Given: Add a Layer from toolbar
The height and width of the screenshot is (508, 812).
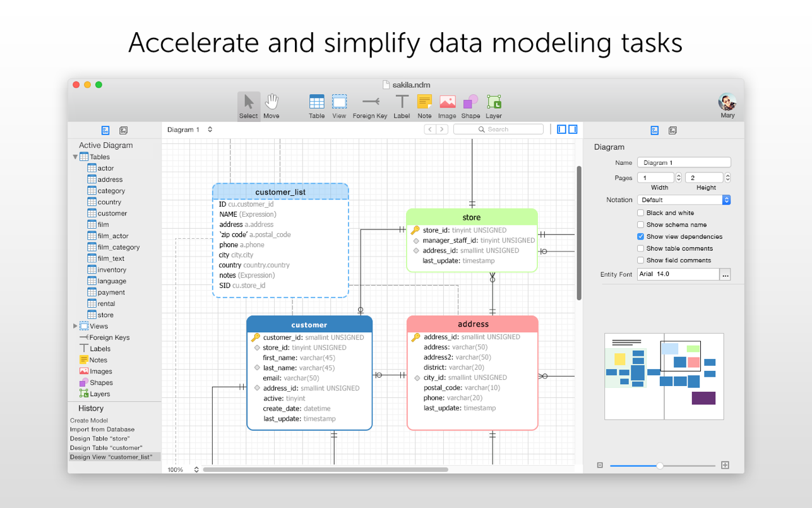Looking at the screenshot, I should 494,106.
